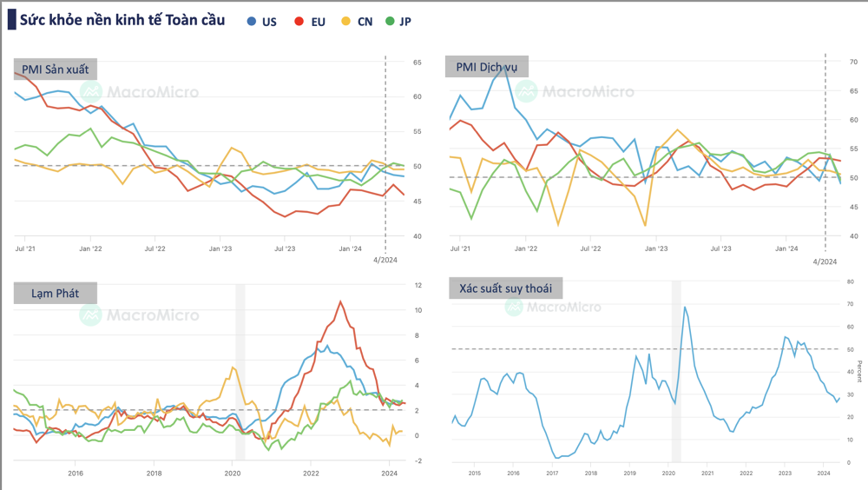The height and width of the screenshot is (490, 868).
Task: Click the dark blue bar beside the dashboard title
Action: point(10,19)
